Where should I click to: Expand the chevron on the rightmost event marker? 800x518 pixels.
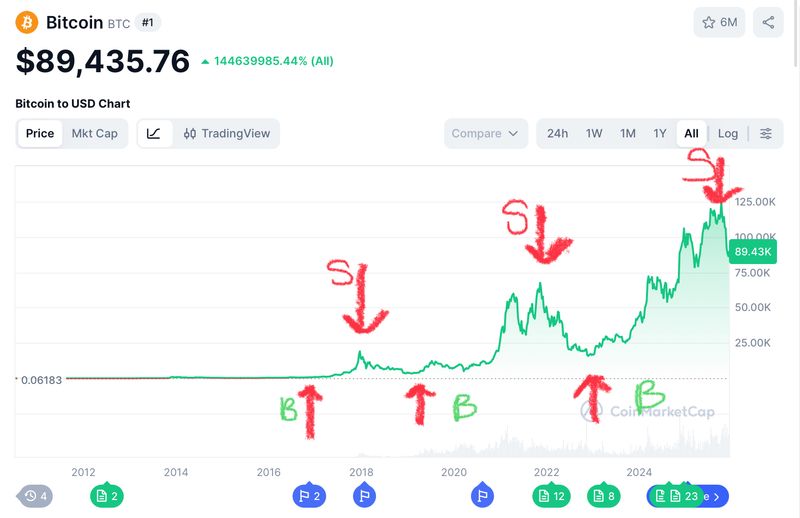[x=716, y=495]
